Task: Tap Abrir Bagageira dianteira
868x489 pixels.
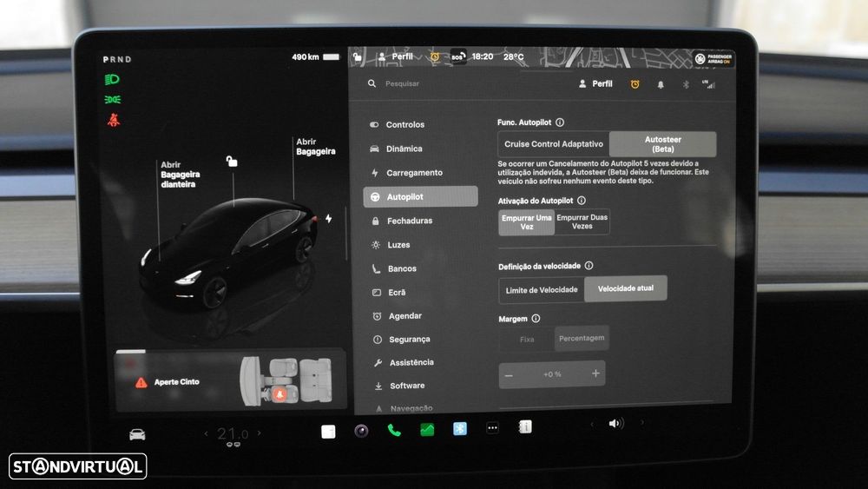Action: [180, 175]
